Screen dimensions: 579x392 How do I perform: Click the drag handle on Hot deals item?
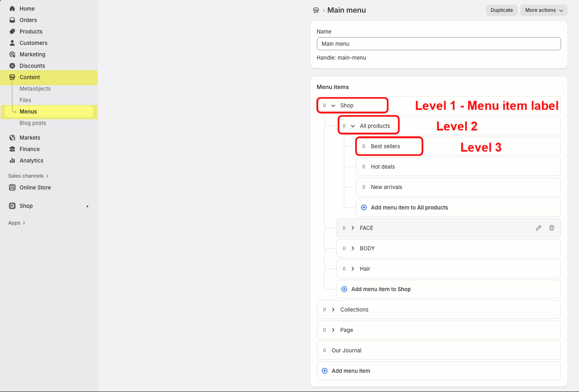coord(364,167)
